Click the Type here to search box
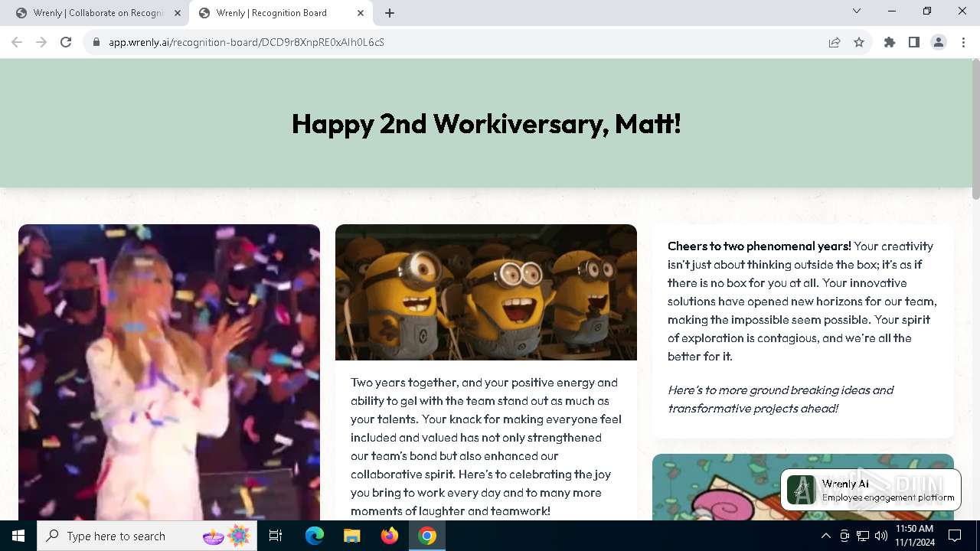 coord(147,536)
